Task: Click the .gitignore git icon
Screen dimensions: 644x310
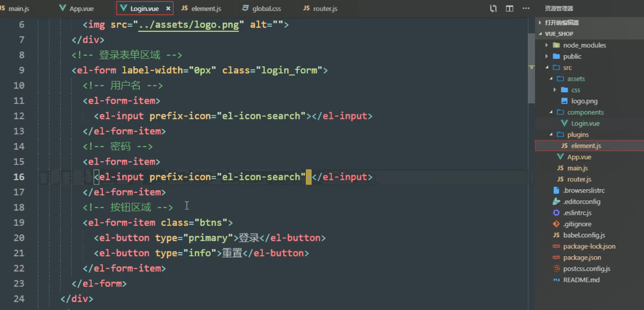Action: [x=556, y=224]
